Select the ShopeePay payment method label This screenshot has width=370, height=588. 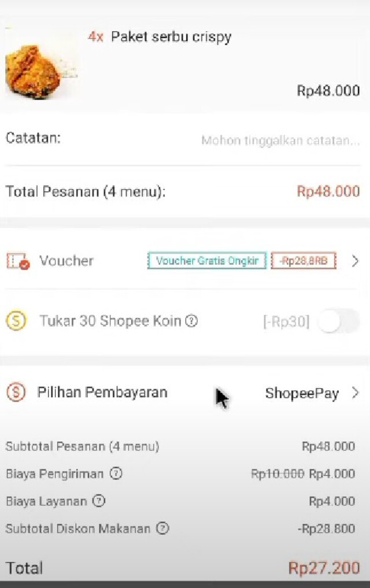tap(302, 393)
